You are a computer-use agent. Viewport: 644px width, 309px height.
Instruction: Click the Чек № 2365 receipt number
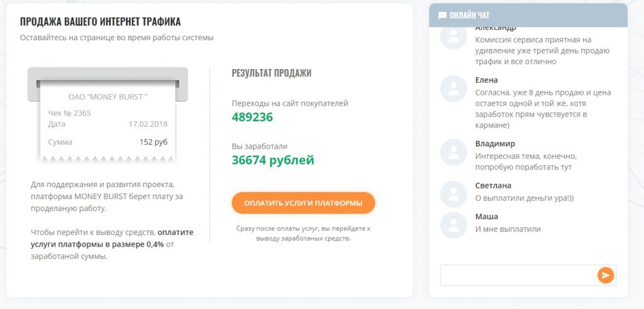(x=70, y=113)
